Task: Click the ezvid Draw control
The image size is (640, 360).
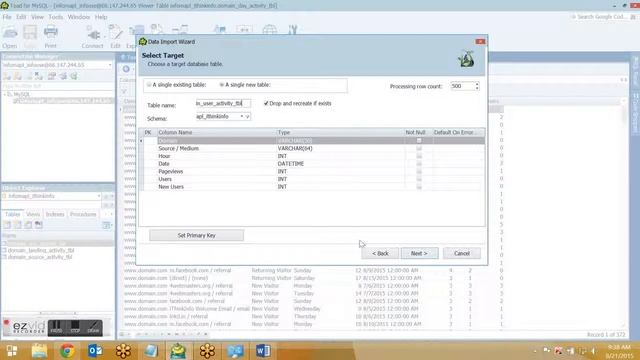Action: tap(93, 327)
